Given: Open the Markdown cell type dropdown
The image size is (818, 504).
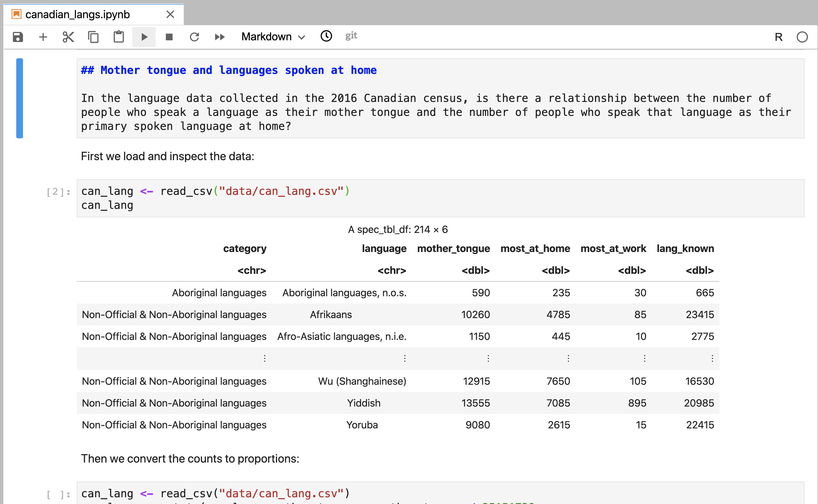Looking at the screenshot, I should (273, 37).
